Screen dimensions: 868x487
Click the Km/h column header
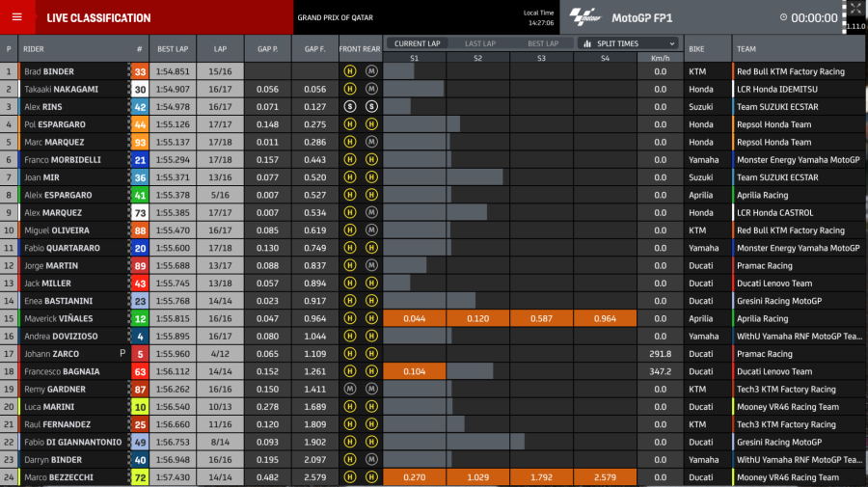point(661,58)
